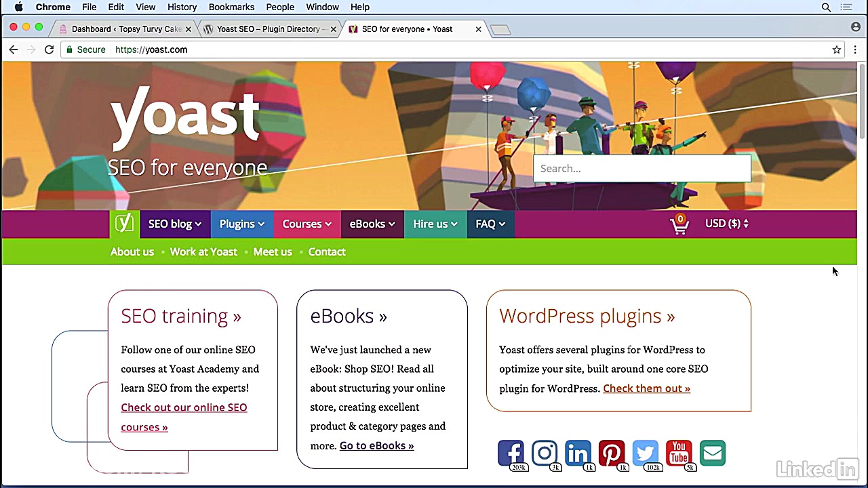The image size is (868, 488).
Task: Expand the Courses dropdown menu
Action: tap(307, 224)
